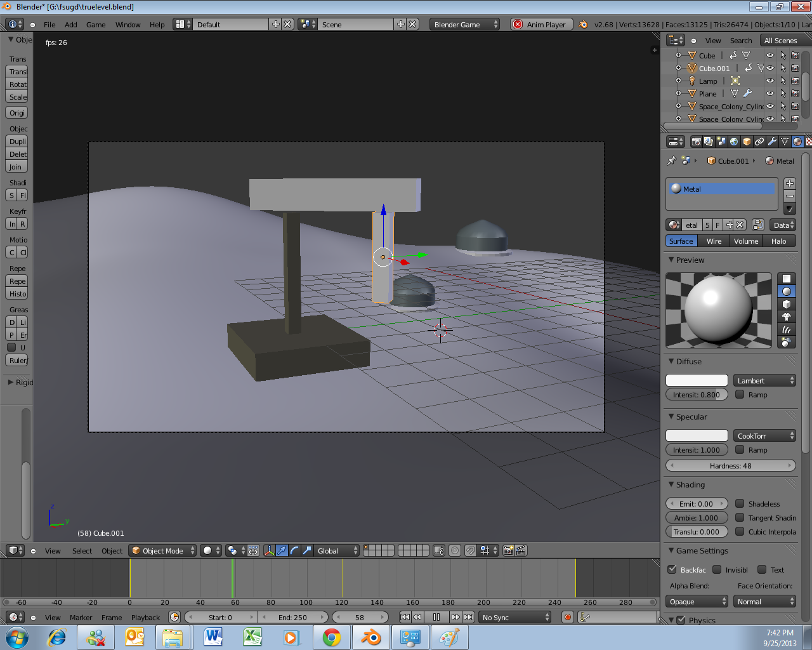The width and height of the screenshot is (812, 650).
Task: Open the Window menu
Action: coord(128,25)
